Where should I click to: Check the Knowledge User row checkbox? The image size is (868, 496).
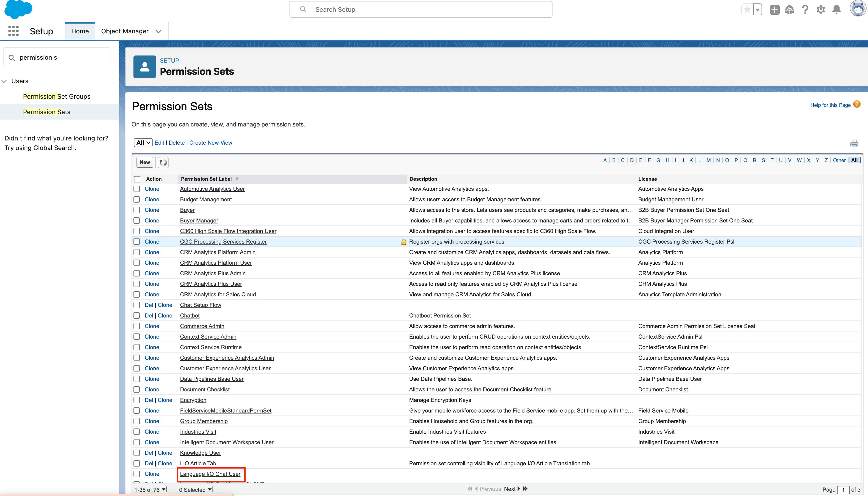137,453
